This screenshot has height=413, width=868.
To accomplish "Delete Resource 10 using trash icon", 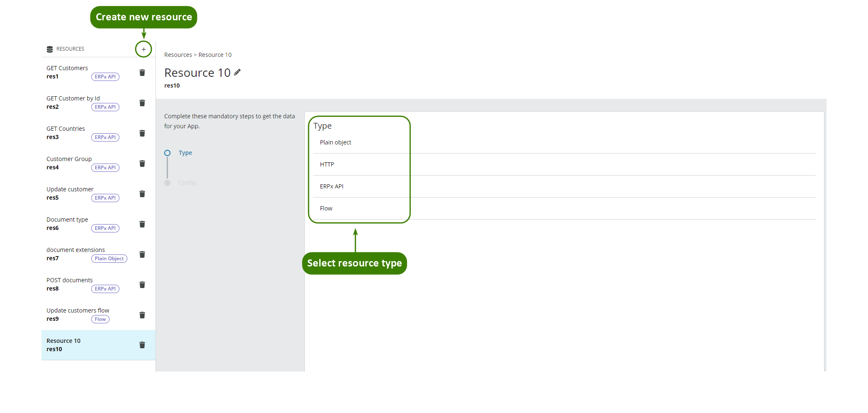I will click(142, 345).
